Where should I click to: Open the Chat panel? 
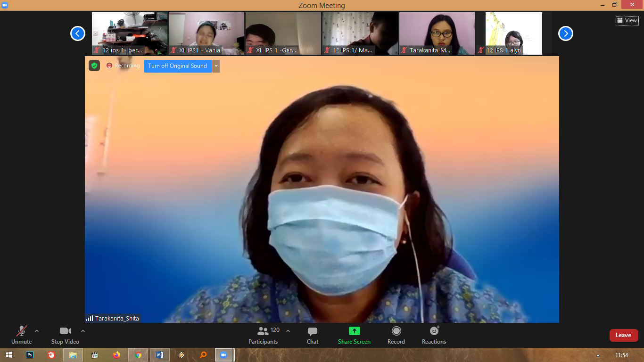tap(313, 335)
